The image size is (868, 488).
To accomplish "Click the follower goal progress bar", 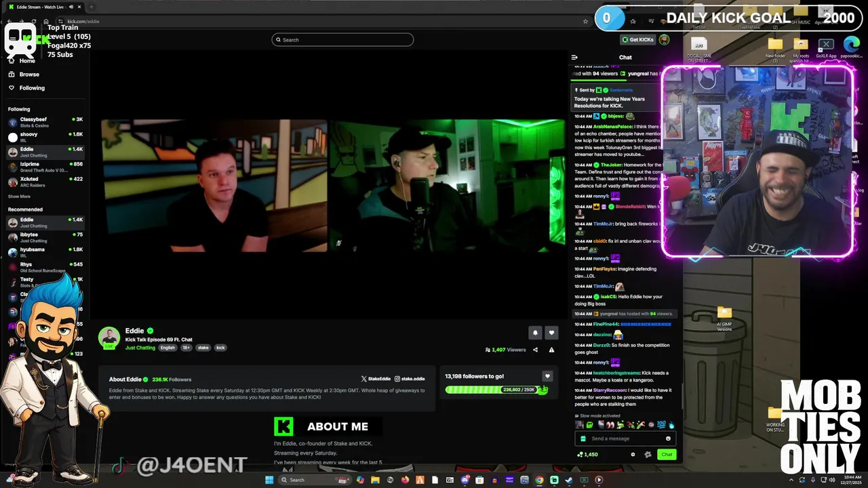I will [496, 390].
